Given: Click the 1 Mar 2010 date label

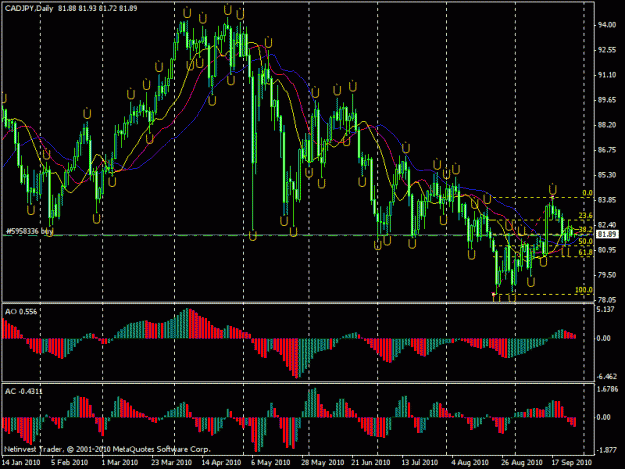Looking at the screenshot, I should pos(120,463).
